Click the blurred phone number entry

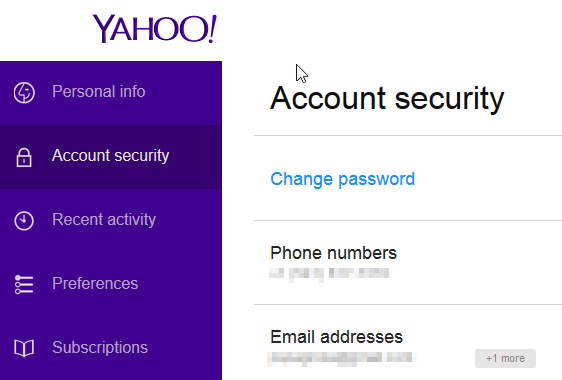pos(329,274)
